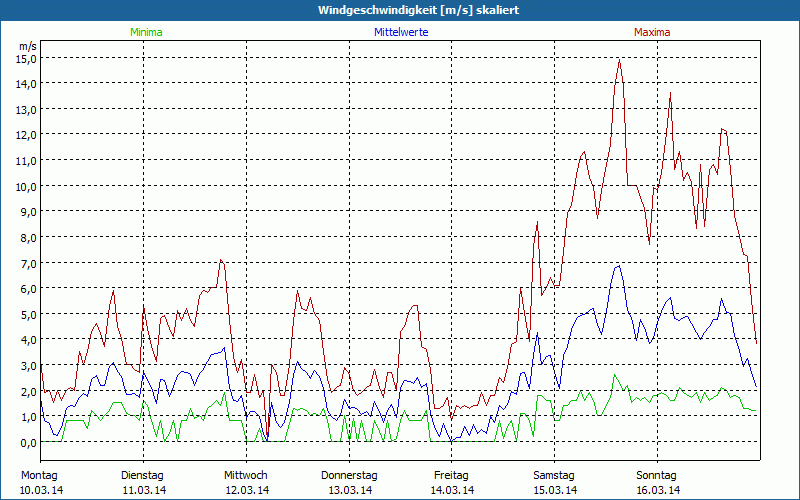Click the Windgeschwindigkeit chart title bar
Screen dimensions: 800x500
400,10
